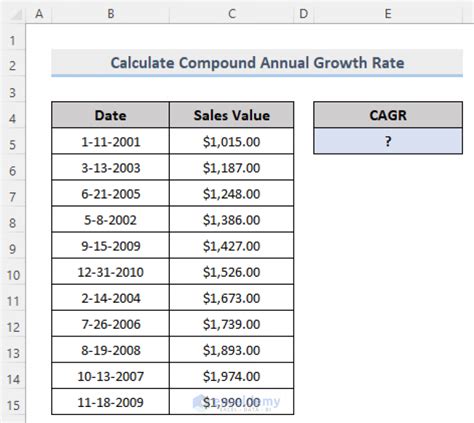Select date cell 6-21-2005
The width and height of the screenshot is (474, 423).
(x=111, y=193)
